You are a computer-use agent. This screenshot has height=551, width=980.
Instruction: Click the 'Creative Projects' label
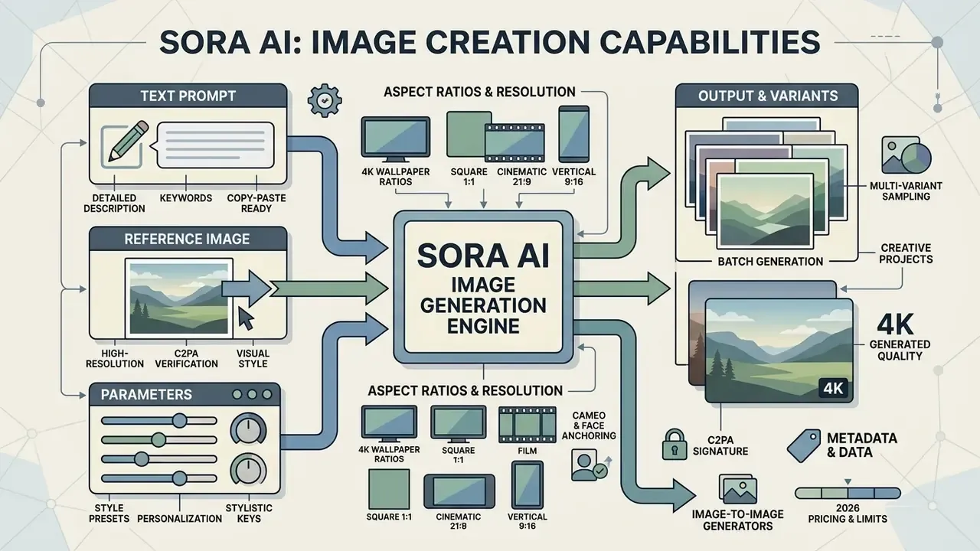[x=906, y=253]
